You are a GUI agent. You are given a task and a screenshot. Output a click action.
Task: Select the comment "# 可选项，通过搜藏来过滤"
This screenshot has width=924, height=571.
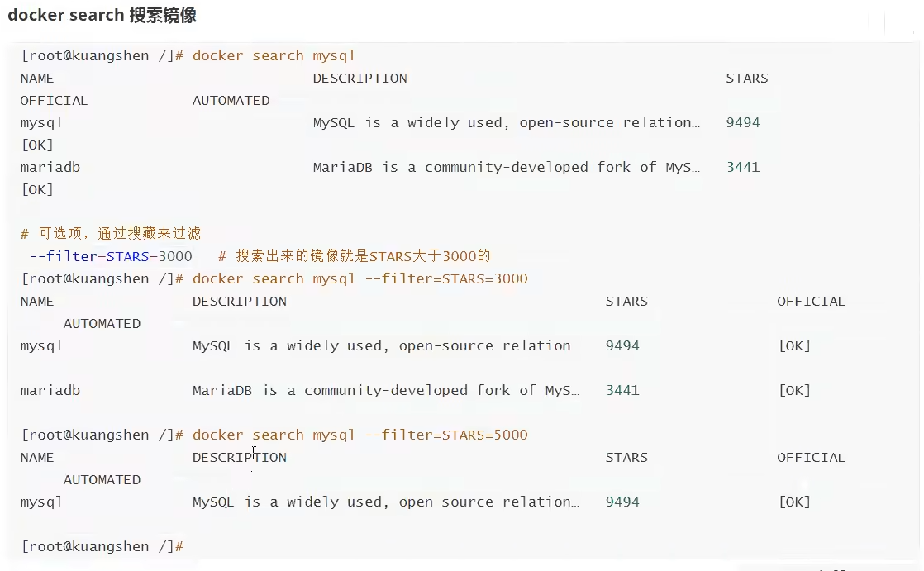click(111, 234)
